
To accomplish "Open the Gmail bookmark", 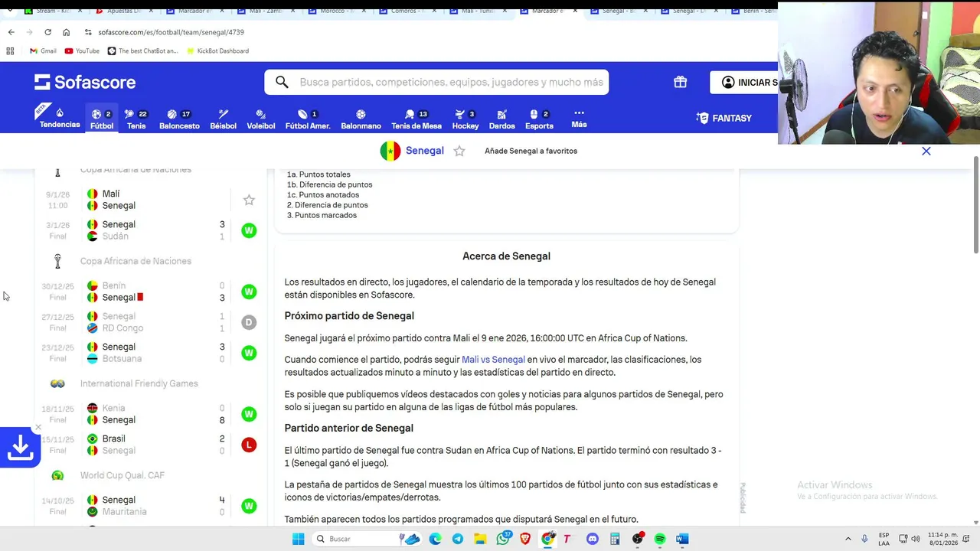I will click(x=43, y=51).
